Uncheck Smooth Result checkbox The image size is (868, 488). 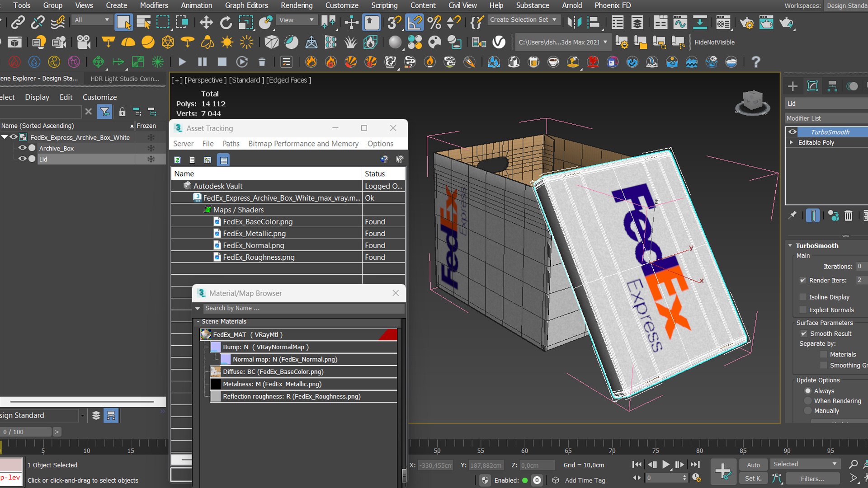pyautogui.click(x=804, y=333)
